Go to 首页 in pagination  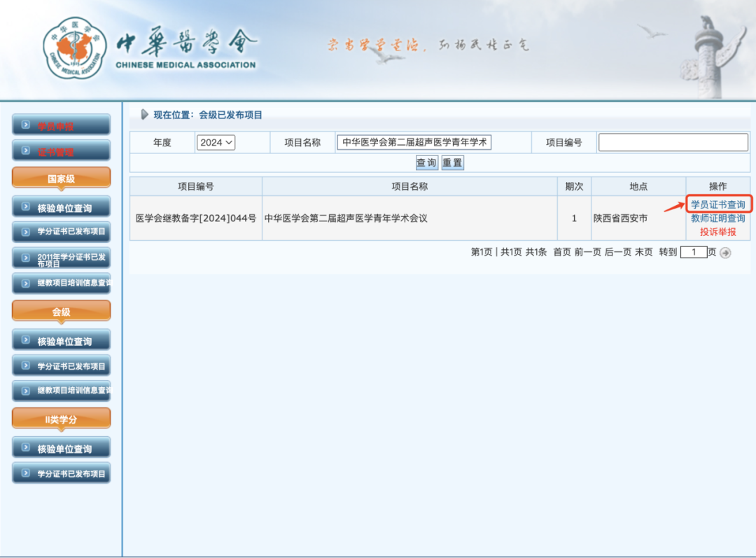(x=561, y=252)
